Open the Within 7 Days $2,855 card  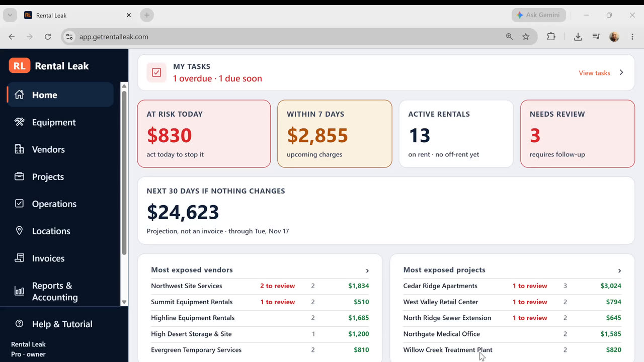tap(335, 134)
